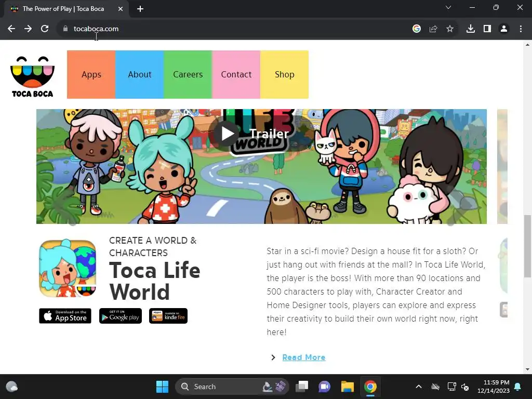Open the Chrome downloads icon

471,29
